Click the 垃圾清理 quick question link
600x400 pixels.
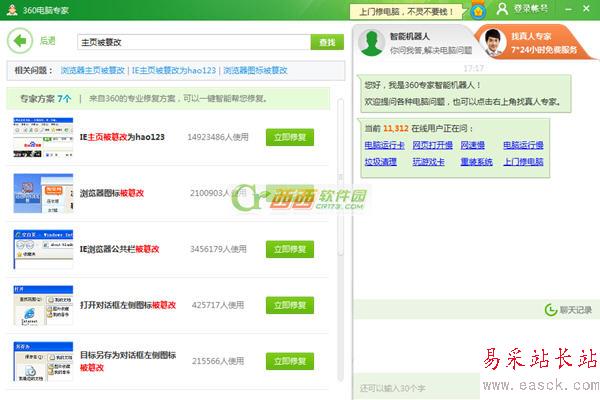[x=380, y=162]
